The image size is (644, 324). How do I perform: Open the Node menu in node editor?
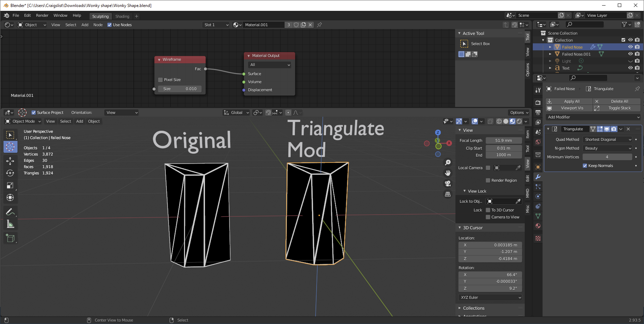[98, 25]
